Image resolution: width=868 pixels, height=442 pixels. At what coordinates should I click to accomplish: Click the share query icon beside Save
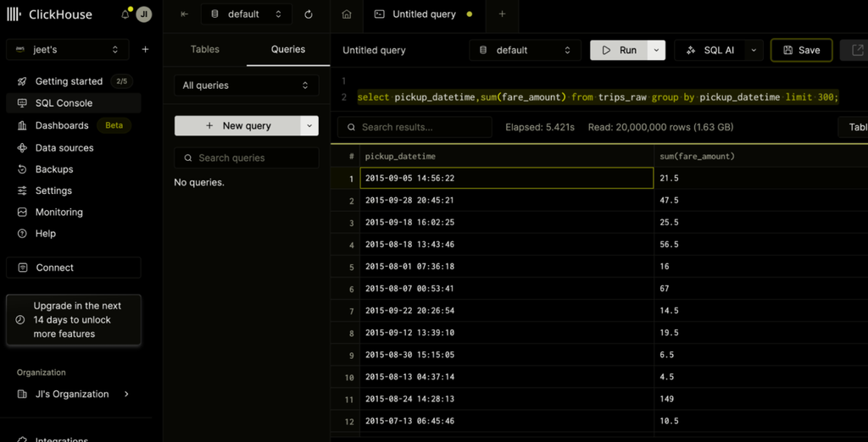[857, 50]
